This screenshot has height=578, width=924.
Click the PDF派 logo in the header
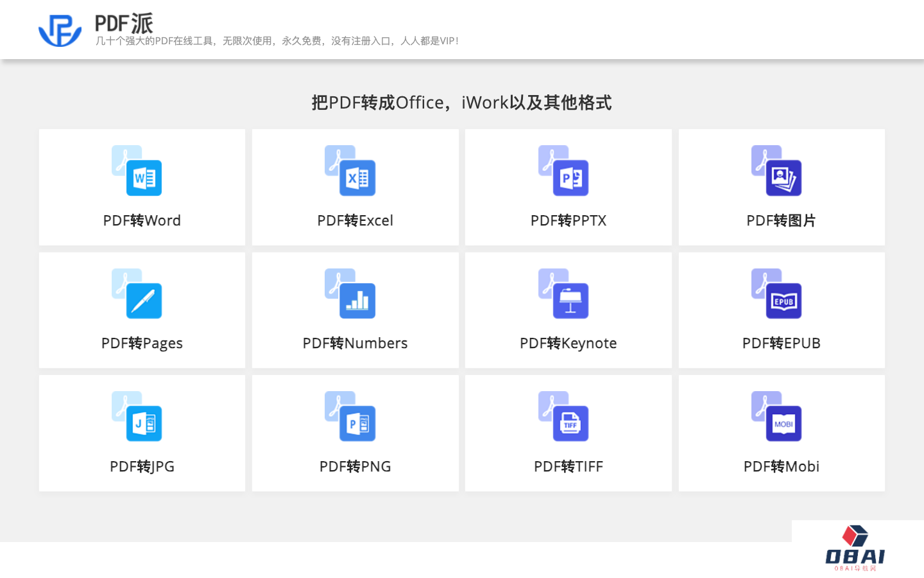[x=59, y=28]
